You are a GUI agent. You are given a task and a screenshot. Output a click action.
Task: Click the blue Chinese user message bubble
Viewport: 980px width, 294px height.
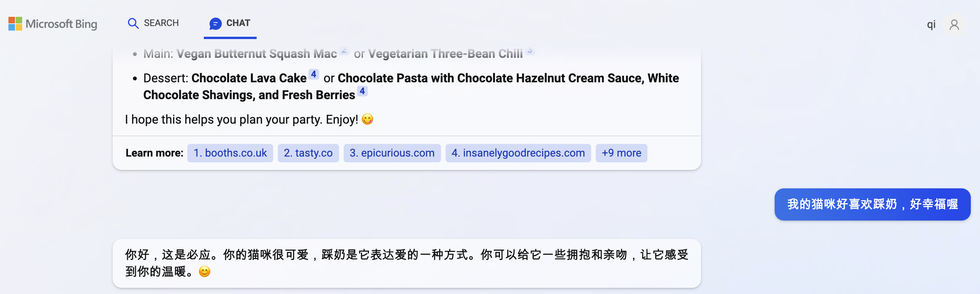[872, 204]
